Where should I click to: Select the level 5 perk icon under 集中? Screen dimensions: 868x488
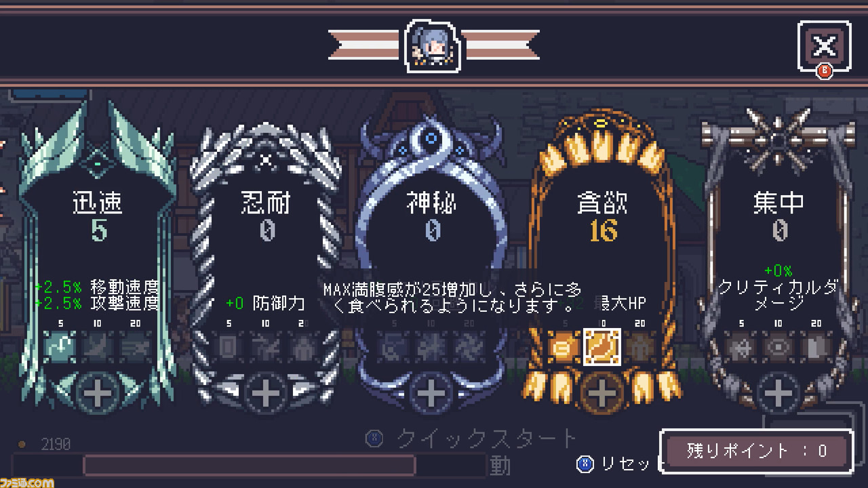click(741, 346)
